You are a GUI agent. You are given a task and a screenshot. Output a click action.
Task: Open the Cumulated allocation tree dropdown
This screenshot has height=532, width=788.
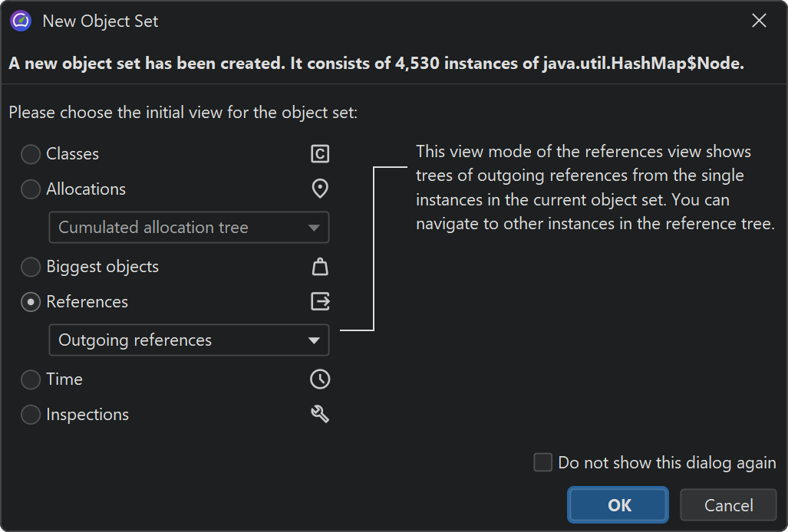[189, 228]
